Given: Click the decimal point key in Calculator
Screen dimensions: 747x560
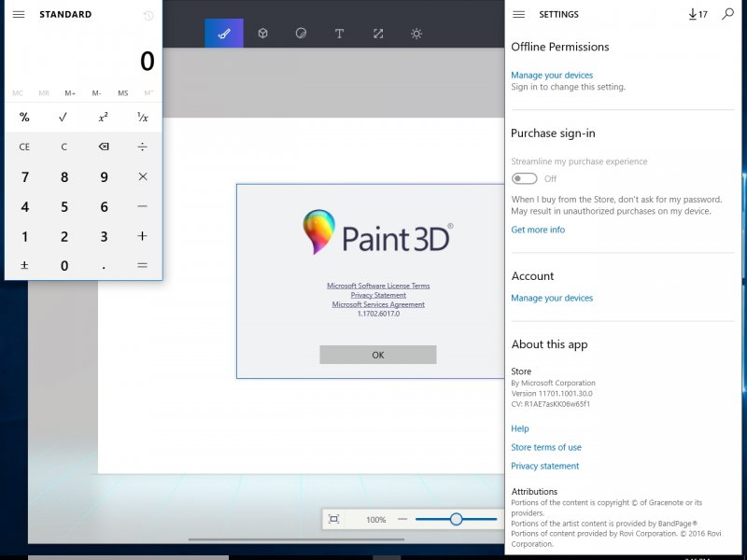Looking at the screenshot, I should pos(104,266).
